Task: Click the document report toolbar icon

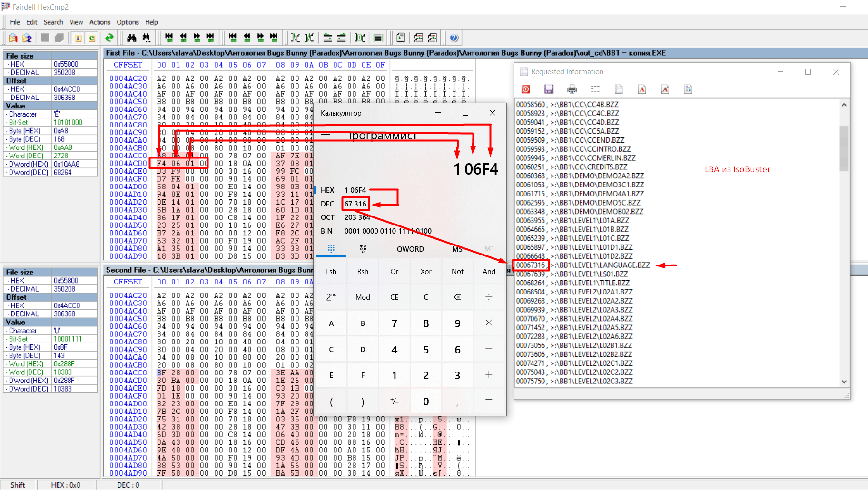Action: [401, 38]
